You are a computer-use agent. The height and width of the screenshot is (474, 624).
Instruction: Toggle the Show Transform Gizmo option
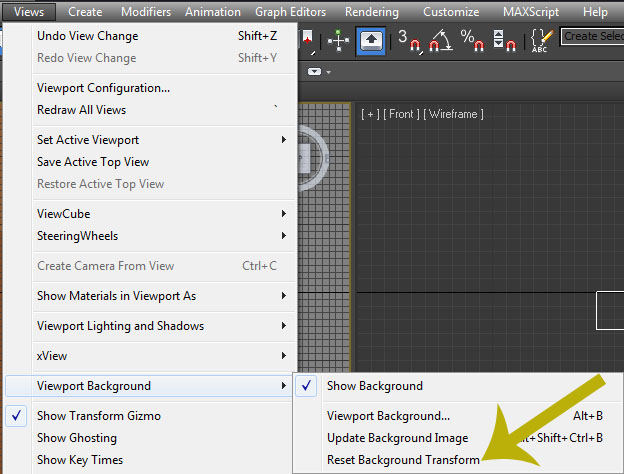(151, 416)
